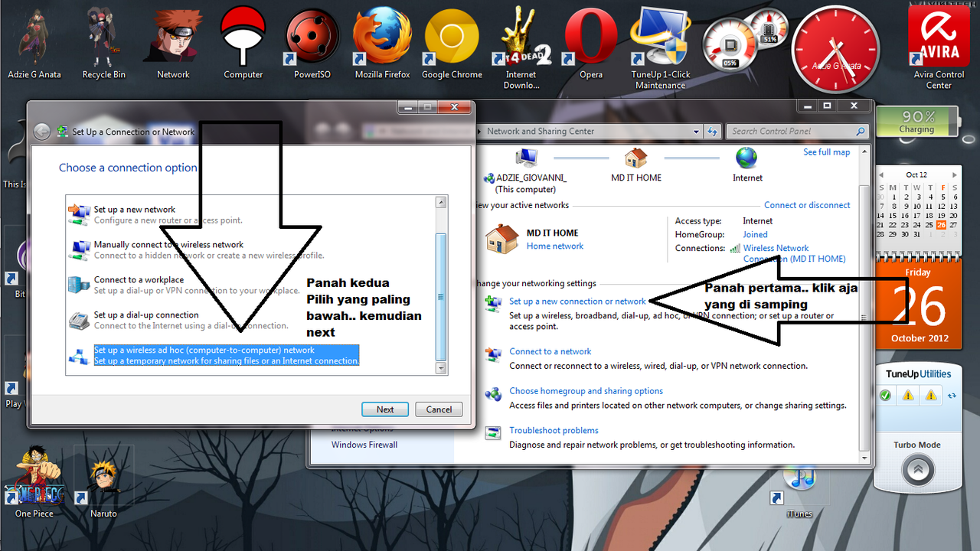Screen dimensions: 980x551
Task: Click the refresh button beside the address bar
Action: point(712,131)
